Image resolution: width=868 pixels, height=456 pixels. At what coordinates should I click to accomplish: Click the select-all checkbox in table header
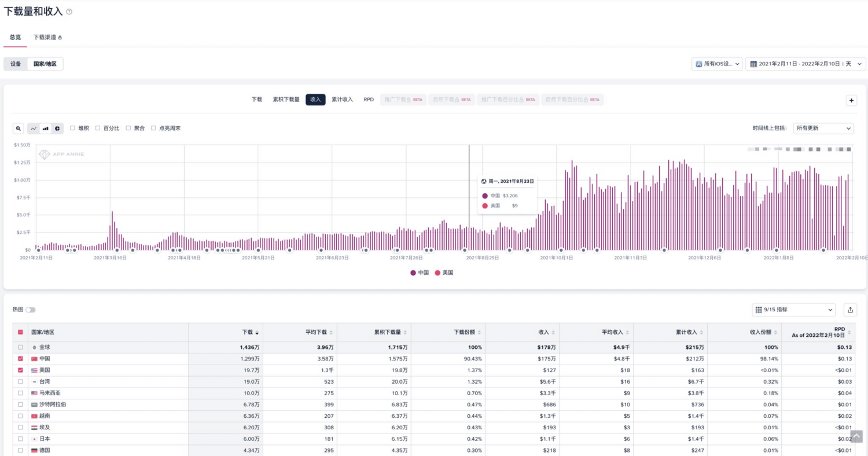coord(20,332)
